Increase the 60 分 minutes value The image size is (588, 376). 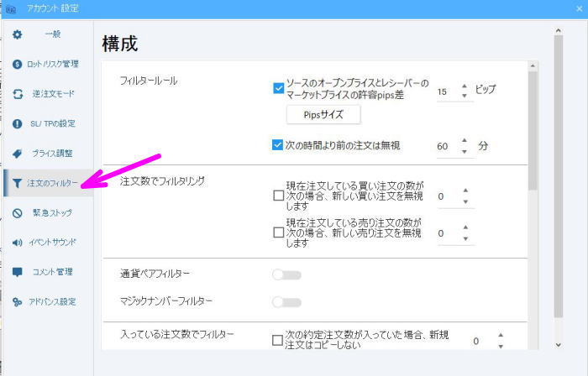(x=465, y=140)
